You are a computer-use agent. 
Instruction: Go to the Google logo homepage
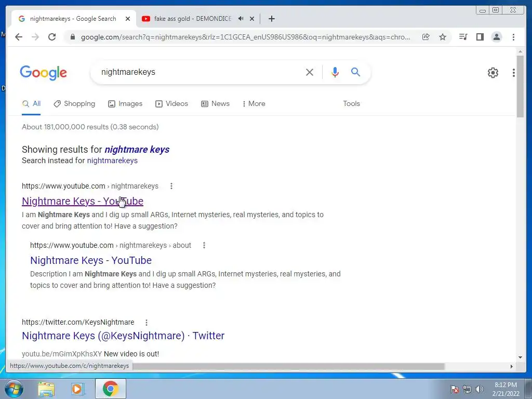coord(44,73)
